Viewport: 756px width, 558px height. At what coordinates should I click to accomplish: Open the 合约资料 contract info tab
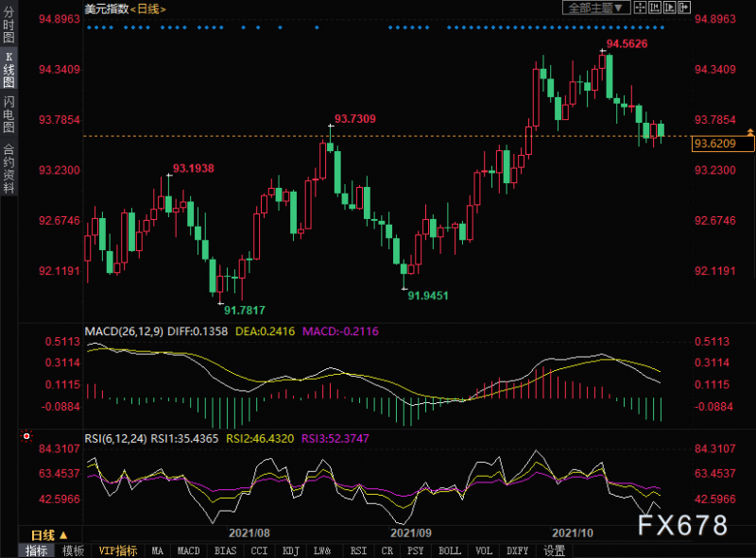[x=9, y=169]
